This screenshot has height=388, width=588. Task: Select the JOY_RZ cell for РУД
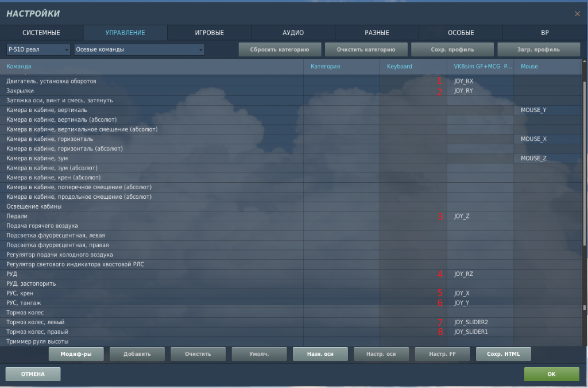(x=479, y=274)
